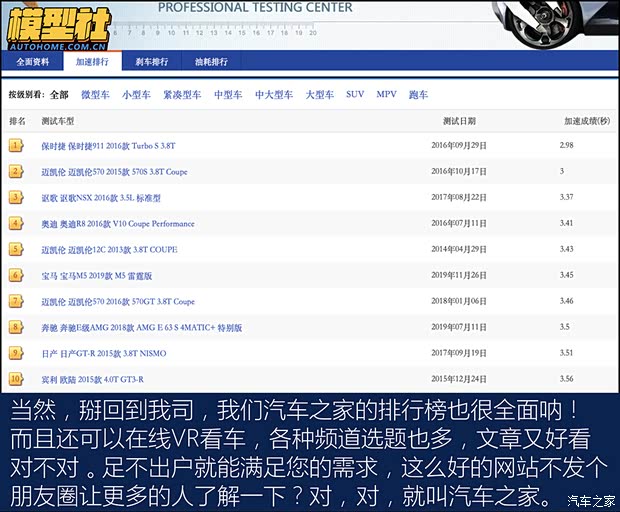Click acceleration value 3.43
This screenshot has height=512, width=620.
566,249
